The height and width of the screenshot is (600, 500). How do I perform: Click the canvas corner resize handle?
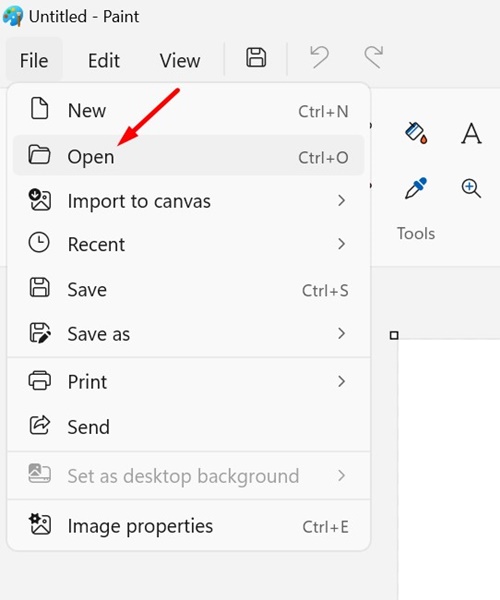click(x=394, y=336)
